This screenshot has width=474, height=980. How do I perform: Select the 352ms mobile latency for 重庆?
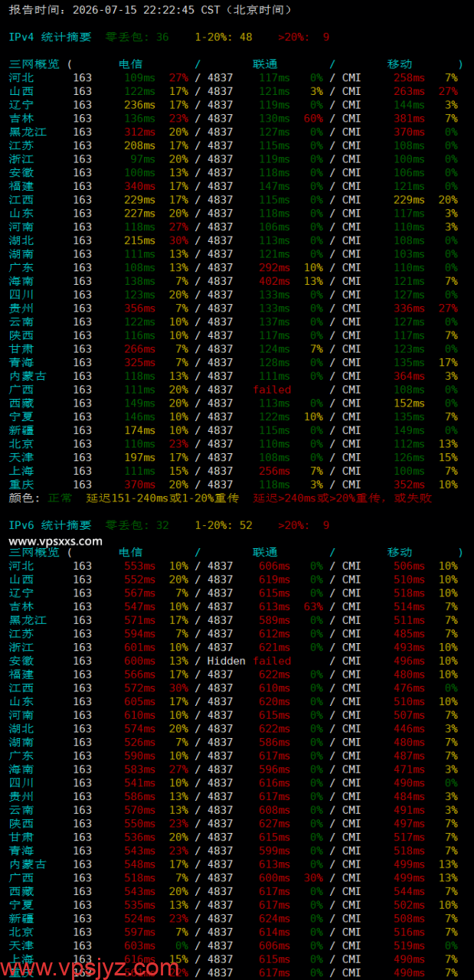[x=409, y=485]
